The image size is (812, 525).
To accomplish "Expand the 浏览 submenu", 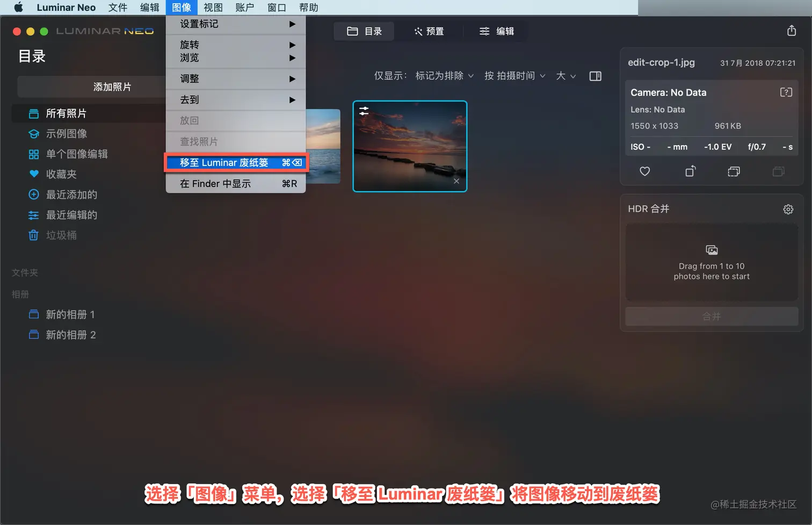I will coord(236,57).
